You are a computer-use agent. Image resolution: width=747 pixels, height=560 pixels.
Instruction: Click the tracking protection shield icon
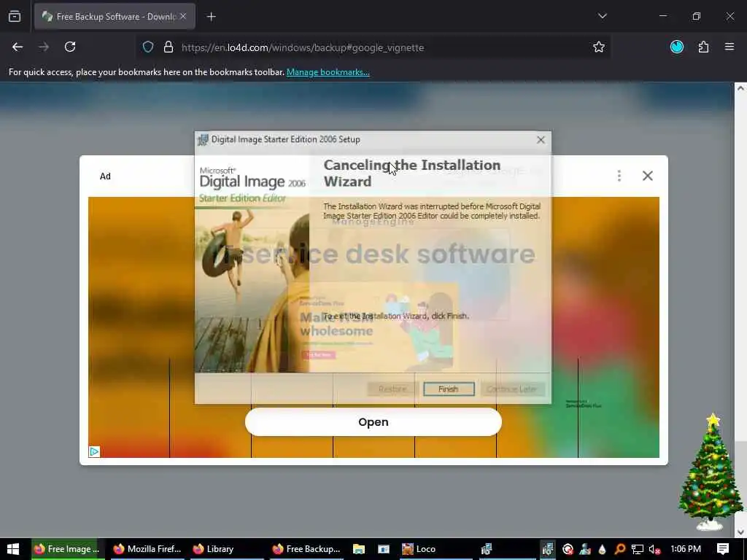148,47
